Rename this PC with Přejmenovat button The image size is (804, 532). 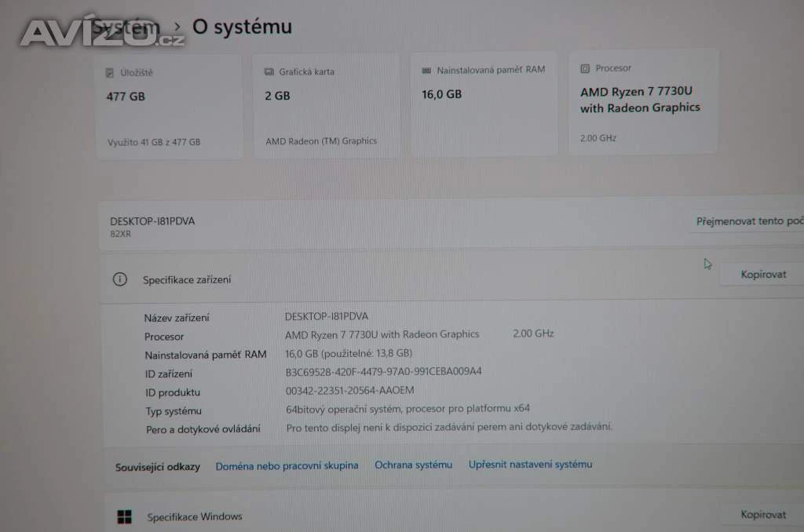(747, 221)
